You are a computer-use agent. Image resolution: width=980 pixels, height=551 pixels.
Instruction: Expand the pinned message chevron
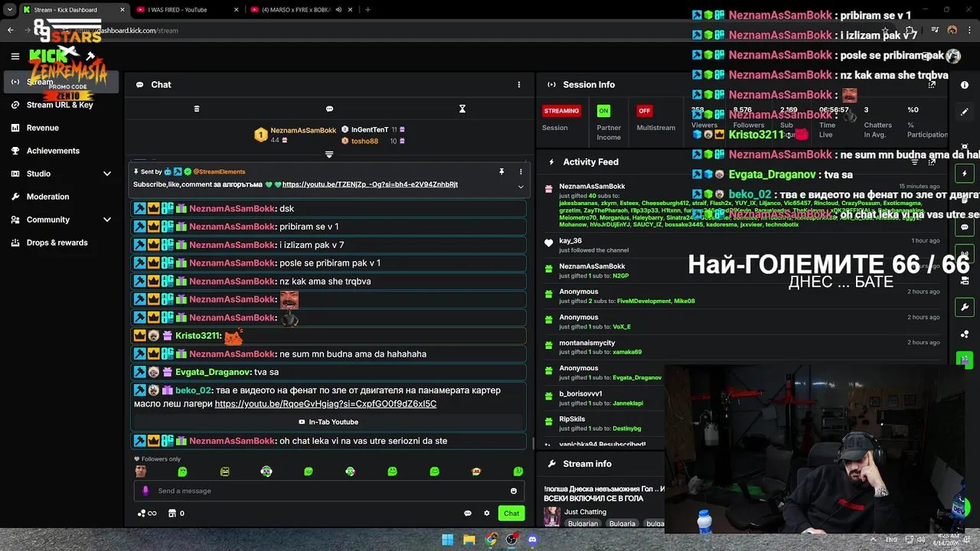(521, 186)
